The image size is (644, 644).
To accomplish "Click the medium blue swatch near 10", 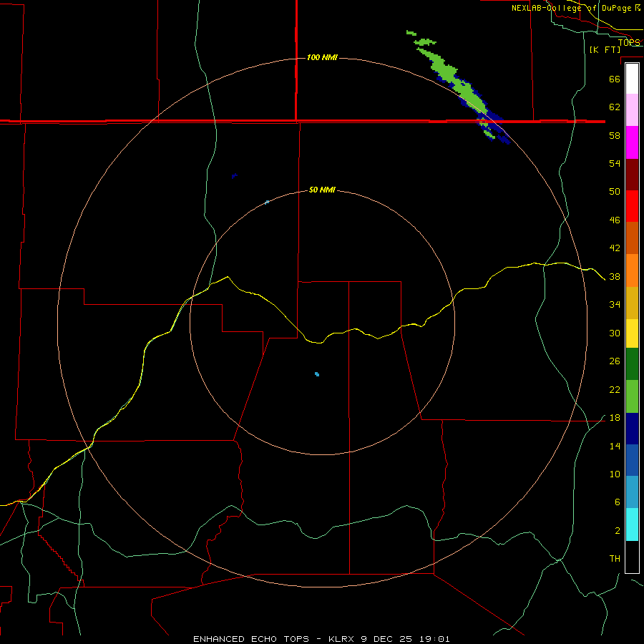I will click(x=632, y=460).
